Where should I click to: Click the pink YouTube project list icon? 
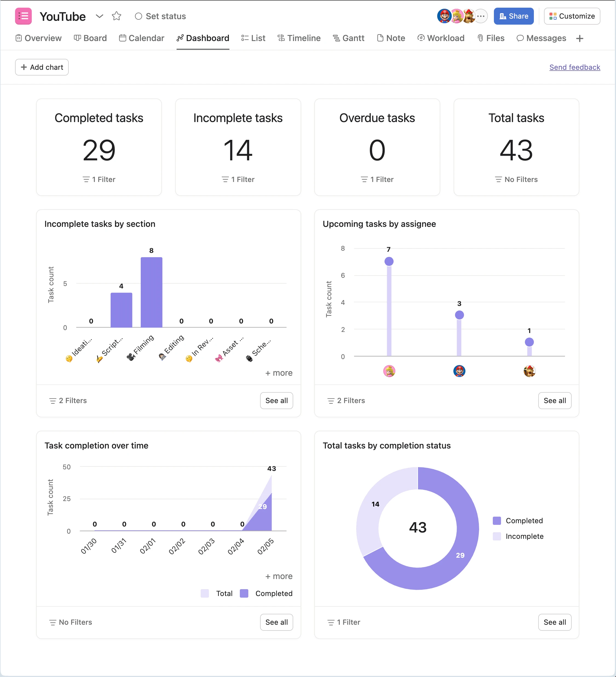pos(23,16)
